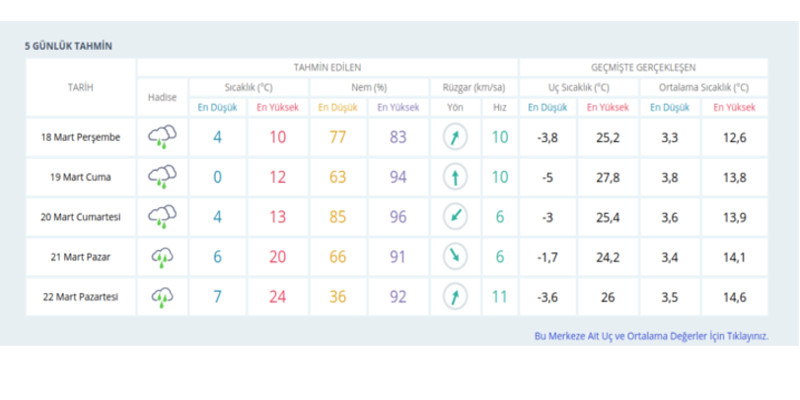The height and width of the screenshot is (400, 800).
Task: Click the weather icon for 19 Mart Cuma
Action: [162, 177]
